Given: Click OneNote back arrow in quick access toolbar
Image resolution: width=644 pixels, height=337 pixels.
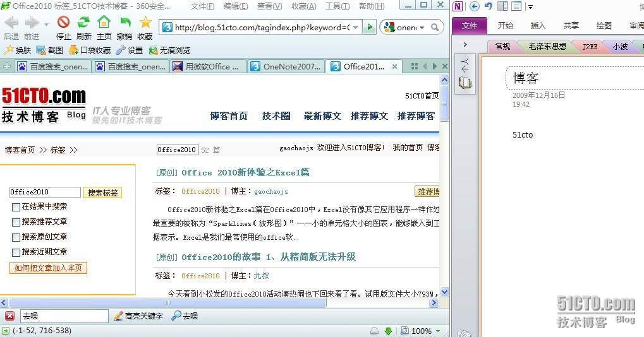Looking at the screenshot, I should click(475, 6).
